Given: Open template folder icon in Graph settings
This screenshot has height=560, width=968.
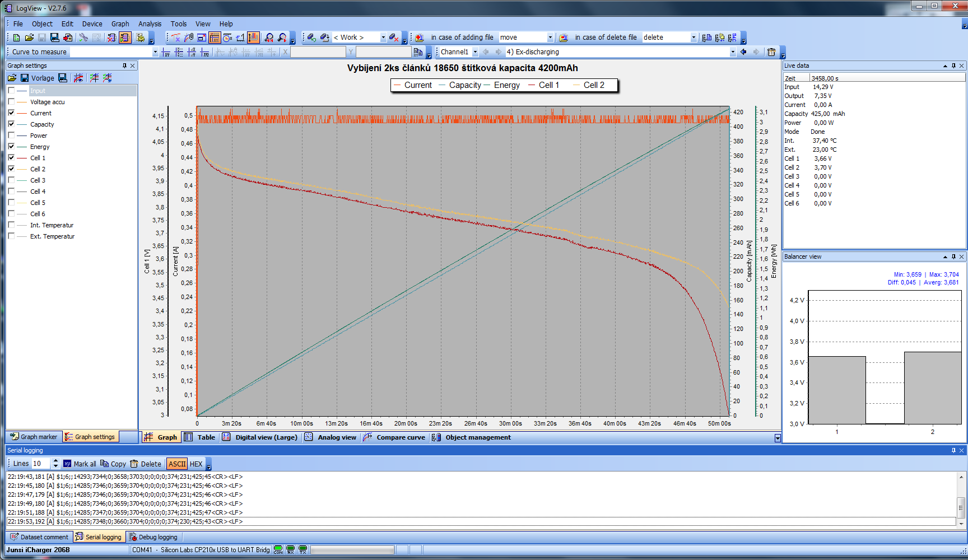Looking at the screenshot, I should click(12, 78).
